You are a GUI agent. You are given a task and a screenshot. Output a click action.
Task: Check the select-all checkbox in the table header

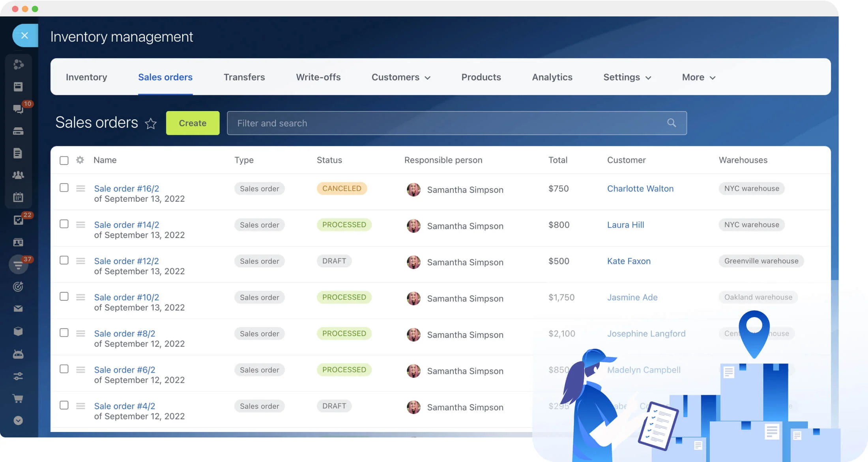coord(64,160)
